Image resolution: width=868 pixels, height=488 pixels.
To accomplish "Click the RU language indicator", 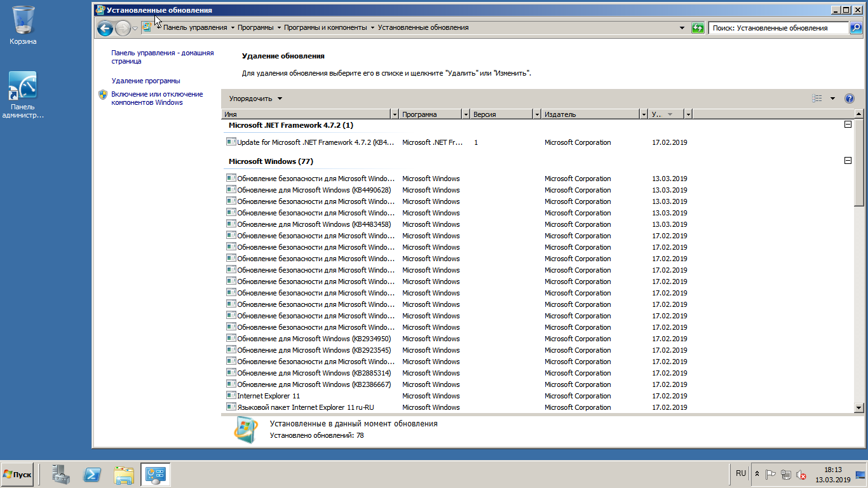I will click(741, 473).
